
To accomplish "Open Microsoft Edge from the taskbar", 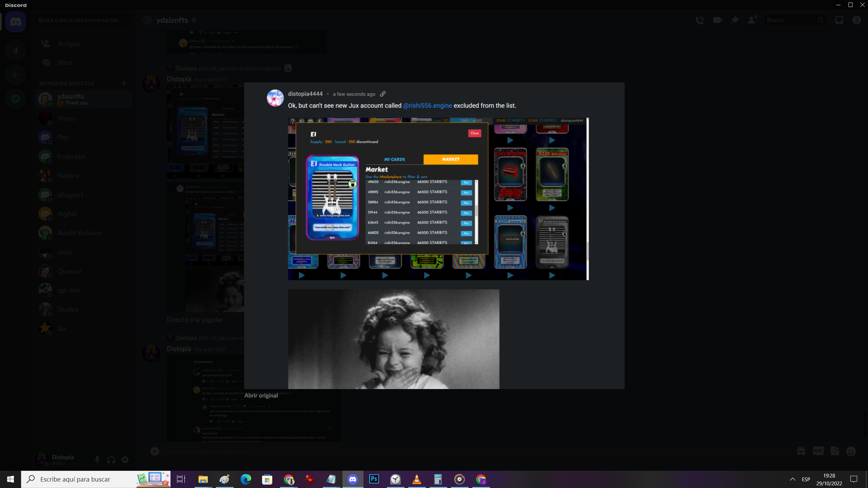I will pyautogui.click(x=246, y=479).
